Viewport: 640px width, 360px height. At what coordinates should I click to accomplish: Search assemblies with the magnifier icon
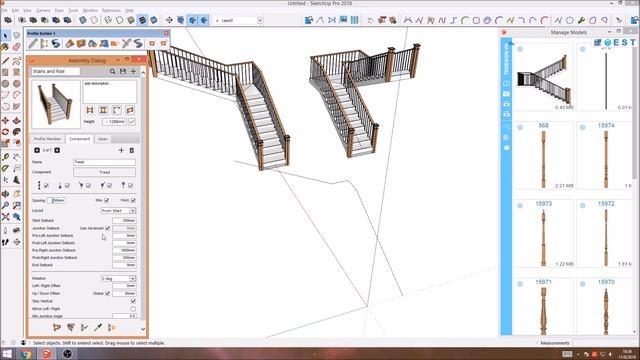(112, 71)
